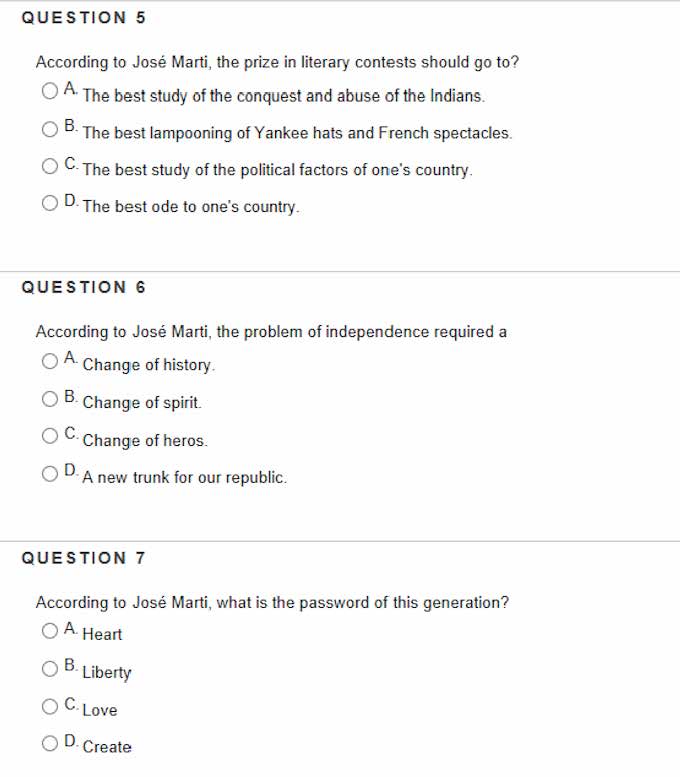Select 'A new trunk for our republic'
Viewport: 680px width, 777px height.
50,473
